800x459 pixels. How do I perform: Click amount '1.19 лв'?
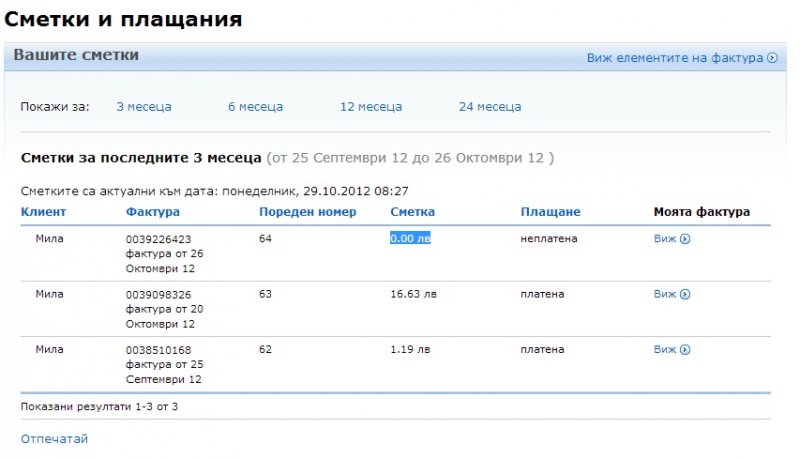point(410,349)
